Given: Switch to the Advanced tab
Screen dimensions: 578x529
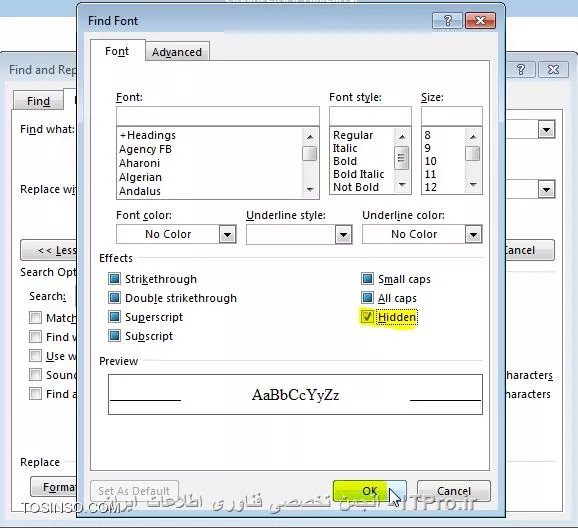Looking at the screenshot, I should click(x=177, y=52).
